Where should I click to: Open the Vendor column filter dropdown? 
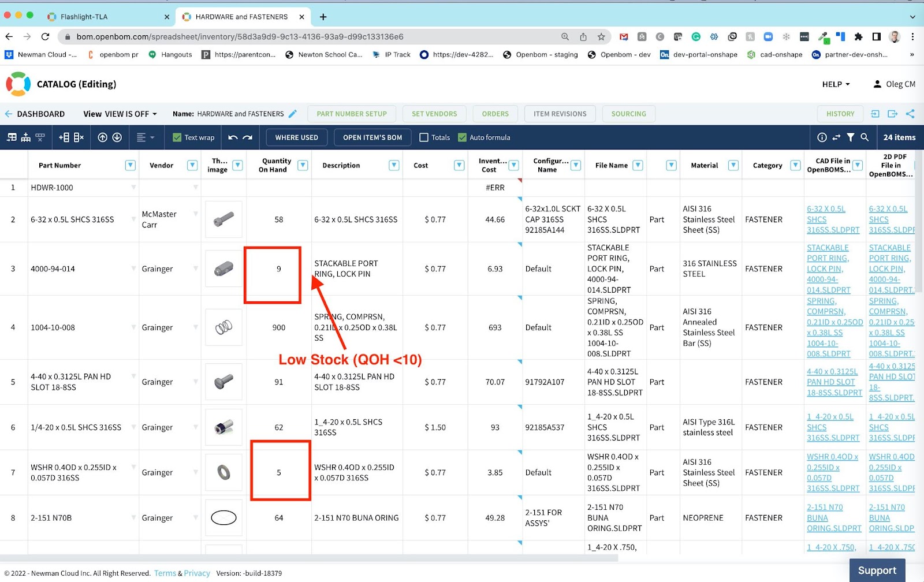point(192,165)
